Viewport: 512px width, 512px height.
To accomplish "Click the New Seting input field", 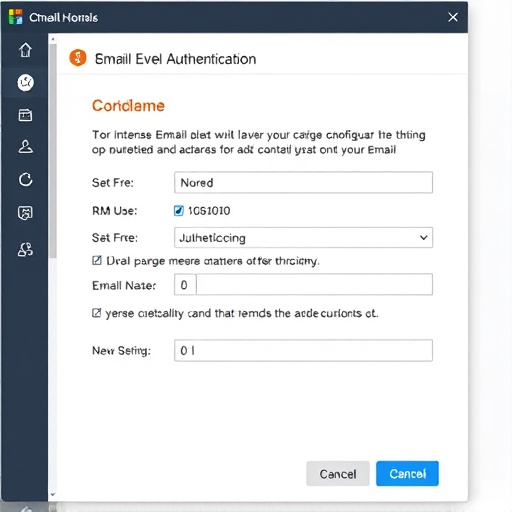I will [303, 350].
